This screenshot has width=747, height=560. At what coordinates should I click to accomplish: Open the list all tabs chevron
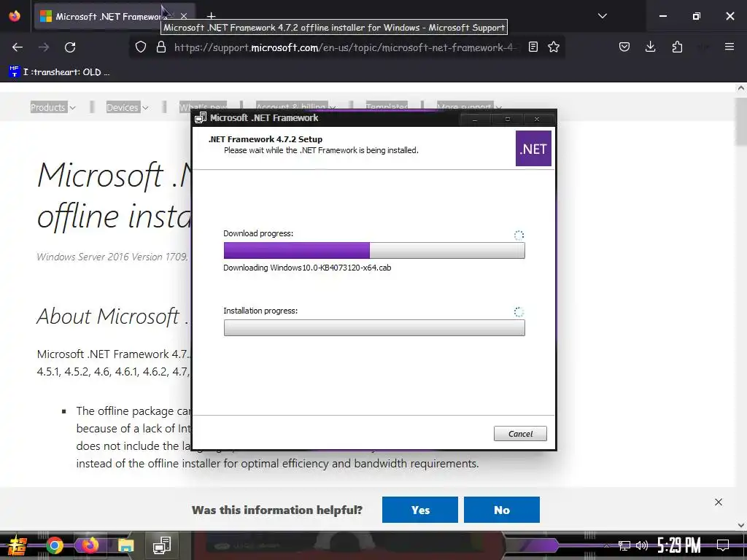[602, 16]
